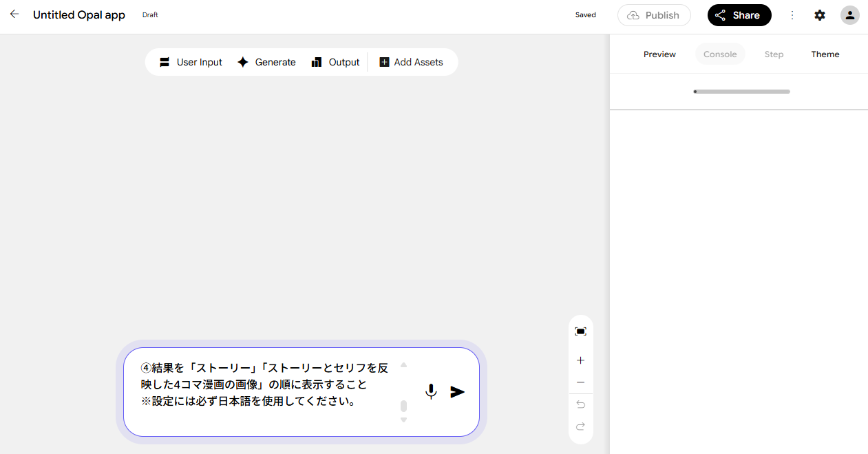Click the fit-to-screen zoom icon
The height and width of the screenshot is (454, 868).
pyautogui.click(x=580, y=331)
